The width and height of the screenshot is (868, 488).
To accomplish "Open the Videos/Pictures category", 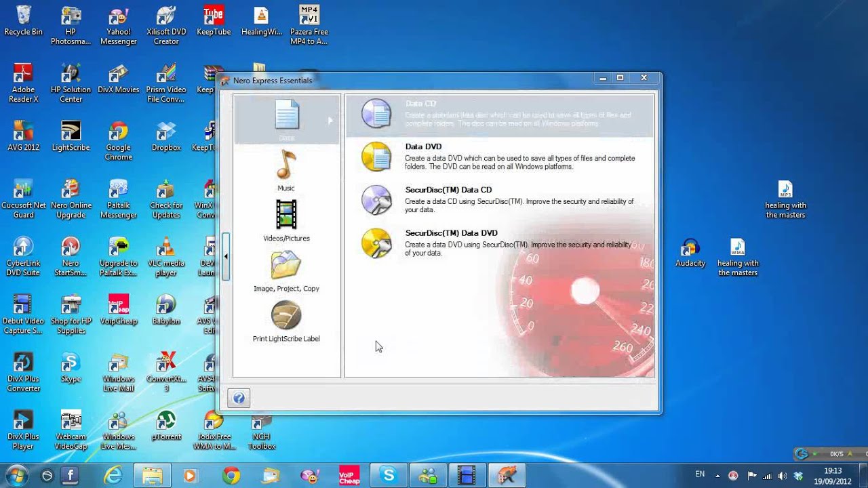I will click(286, 220).
